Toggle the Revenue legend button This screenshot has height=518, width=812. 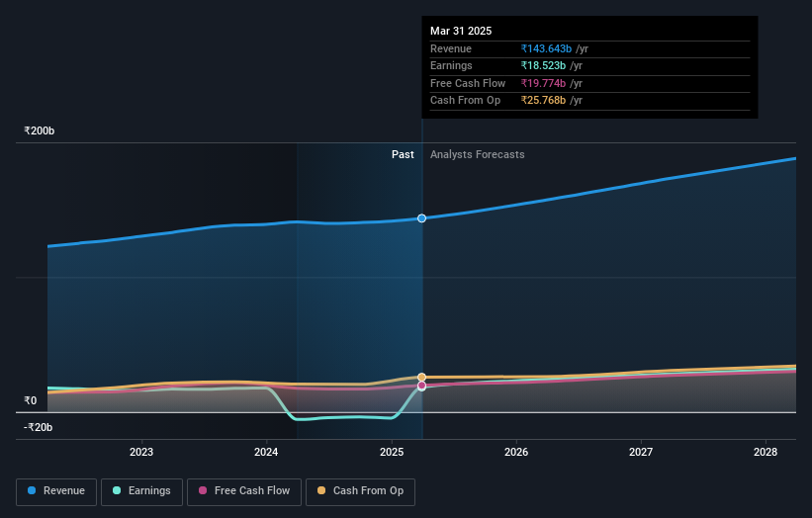coord(56,491)
